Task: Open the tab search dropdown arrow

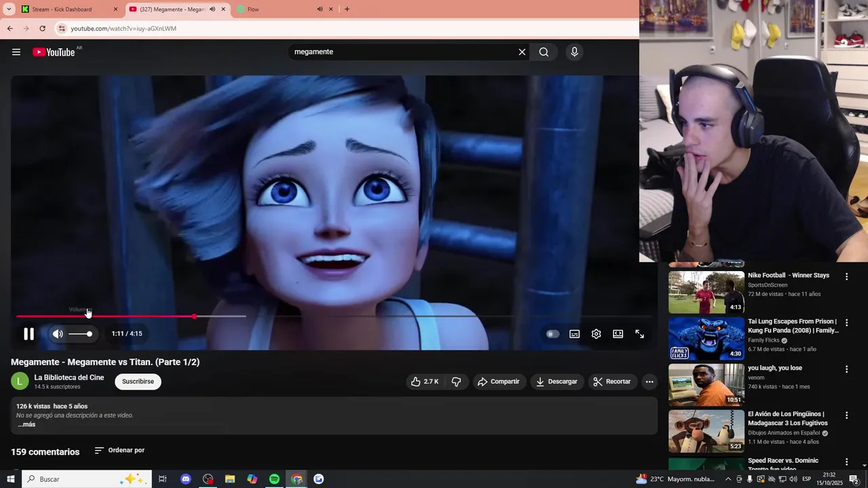Action: pos(9,9)
